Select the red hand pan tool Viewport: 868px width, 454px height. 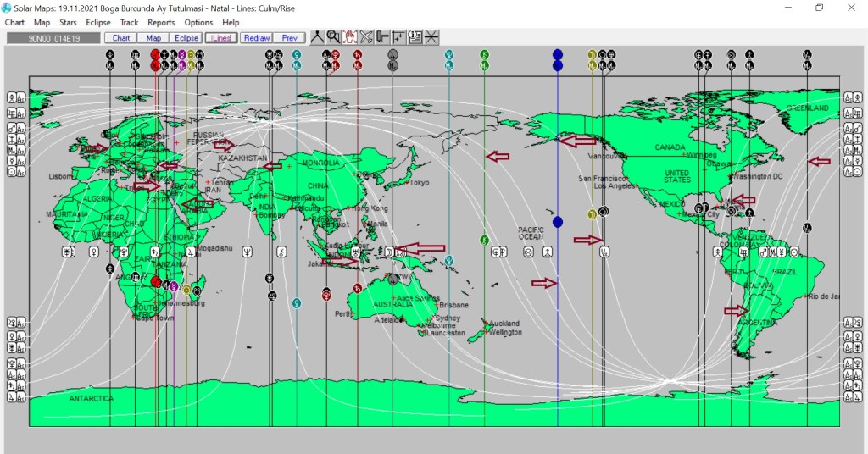(350, 37)
